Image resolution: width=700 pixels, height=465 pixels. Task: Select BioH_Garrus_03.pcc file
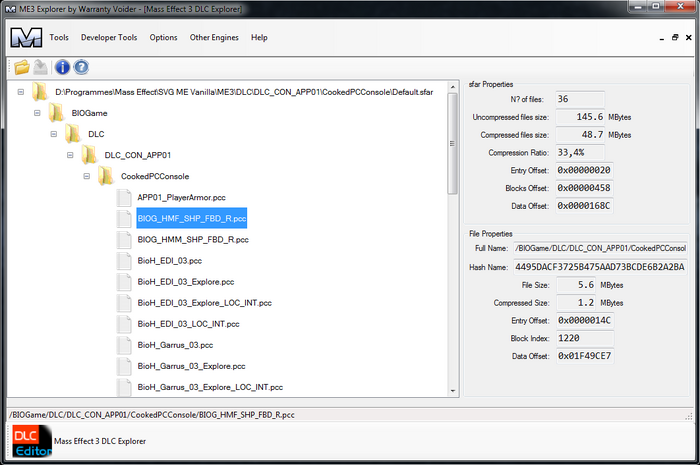[175, 345]
